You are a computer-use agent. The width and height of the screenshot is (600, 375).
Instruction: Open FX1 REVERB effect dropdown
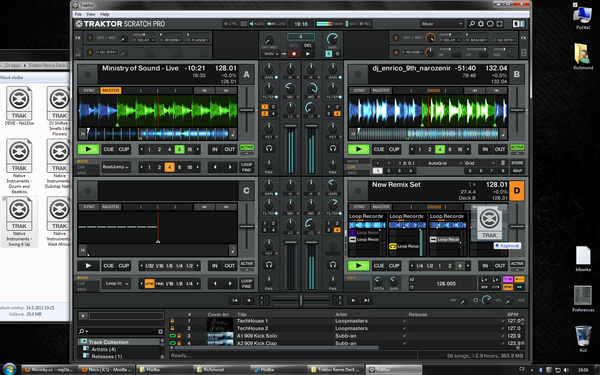[x=171, y=40]
